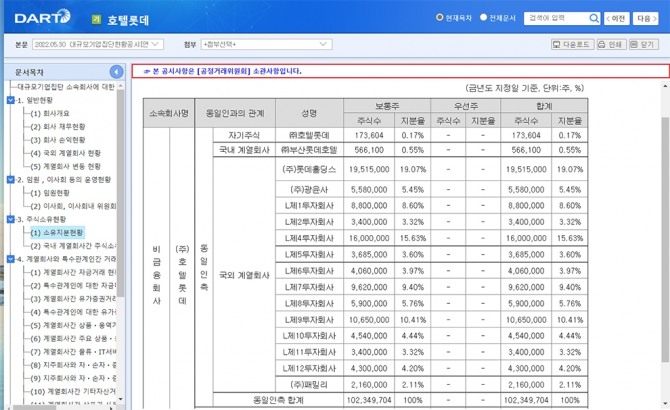Collapse the 3. 주식소유현황 tree node
Screen dimensions: 670x410
[x=11, y=220]
